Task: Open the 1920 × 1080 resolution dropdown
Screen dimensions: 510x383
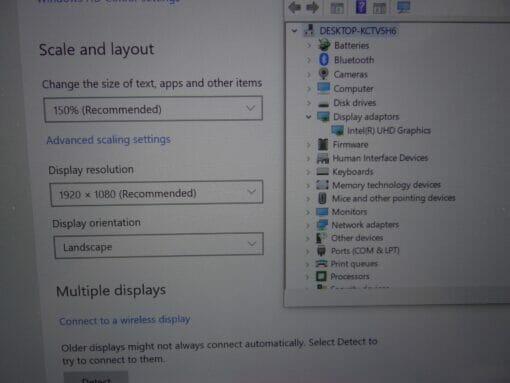Action: coord(157,193)
